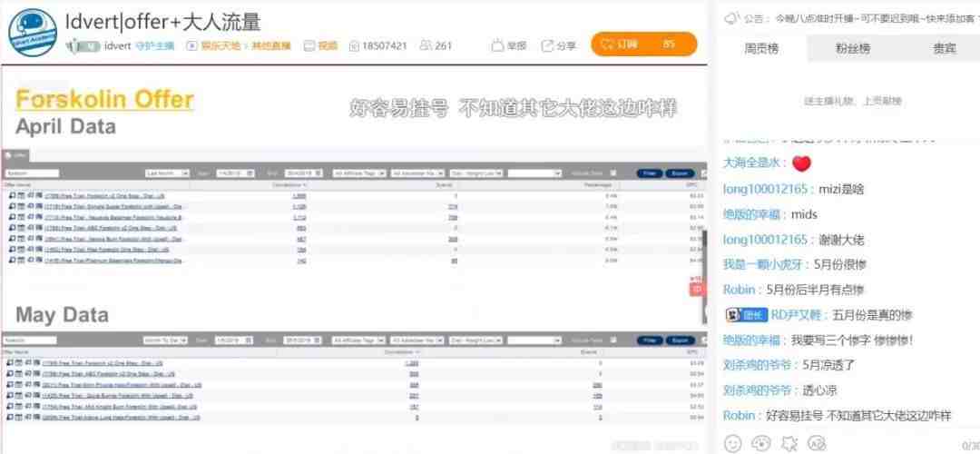Image resolution: width=980 pixels, height=454 pixels.
Task: Open the 守护主播 link
Action: click(155, 45)
